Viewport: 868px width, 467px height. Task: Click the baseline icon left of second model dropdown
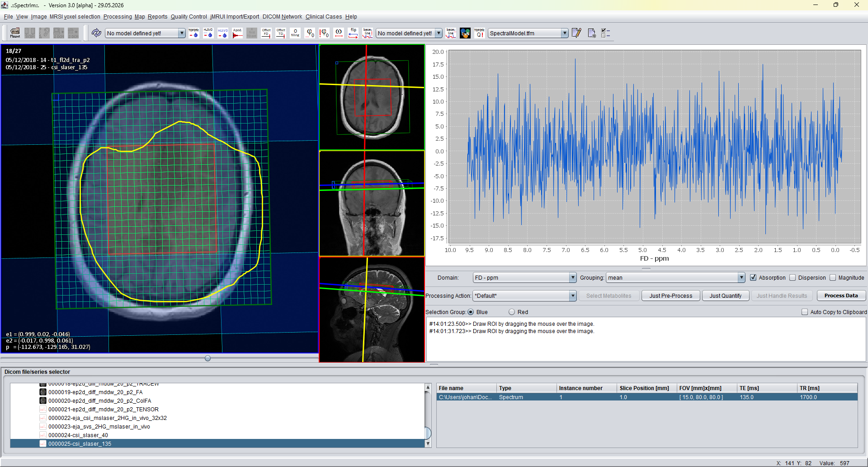pyautogui.click(x=368, y=33)
